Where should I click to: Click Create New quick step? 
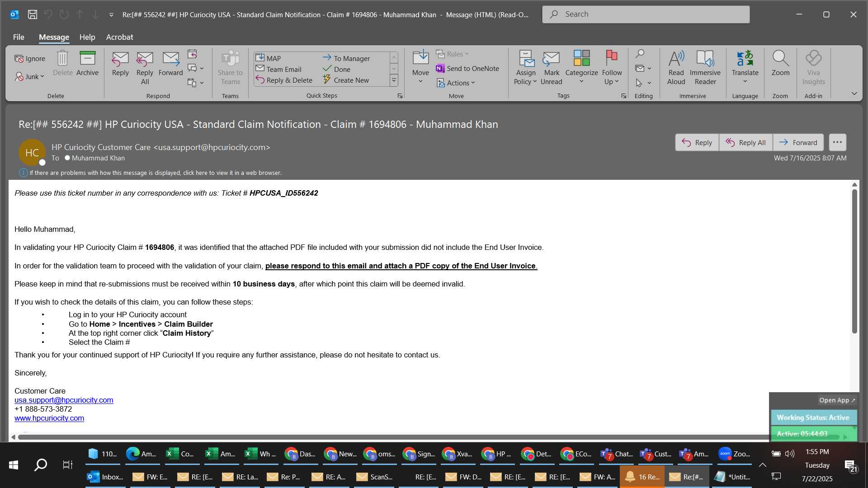[x=346, y=80]
